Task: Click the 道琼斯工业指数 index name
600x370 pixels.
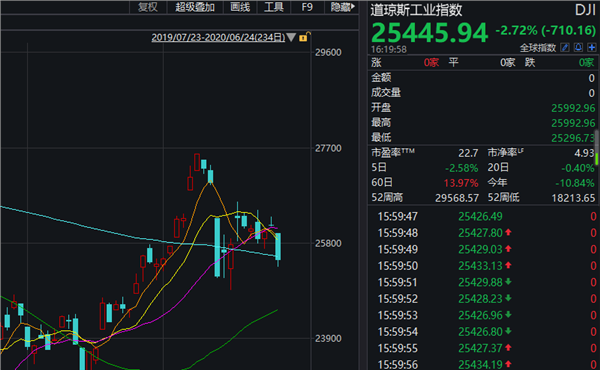Action: pos(416,10)
